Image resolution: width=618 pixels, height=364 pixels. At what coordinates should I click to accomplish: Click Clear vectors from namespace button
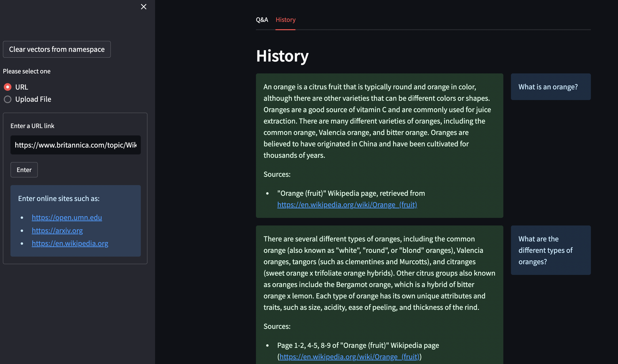tap(57, 49)
